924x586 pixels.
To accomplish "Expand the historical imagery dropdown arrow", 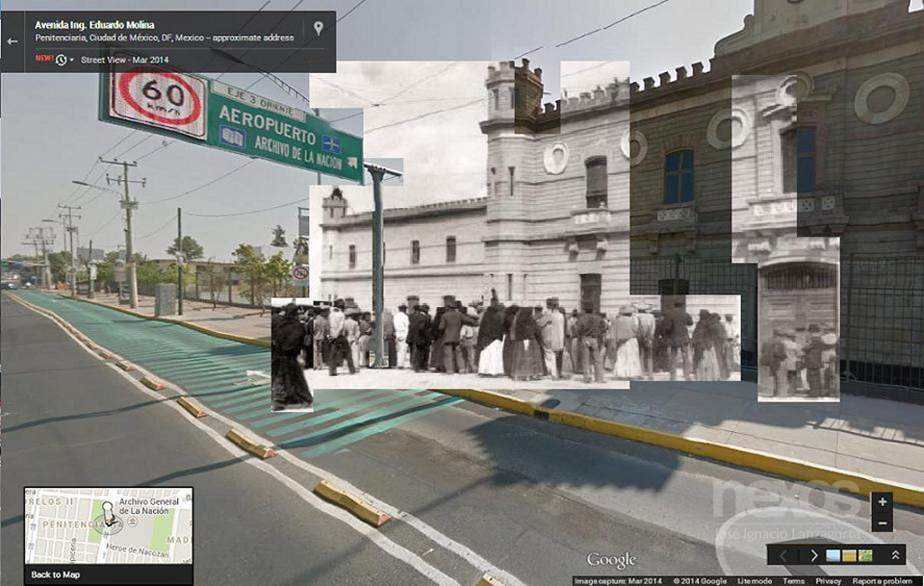I will tap(73, 61).
